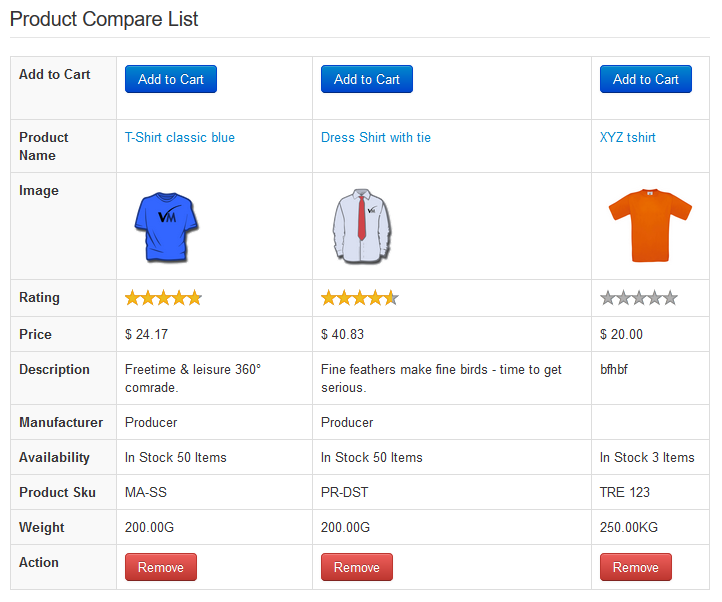Open XYZ tshirt product link
Image resolution: width=722 pixels, height=602 pixels.
pos(628,138)
